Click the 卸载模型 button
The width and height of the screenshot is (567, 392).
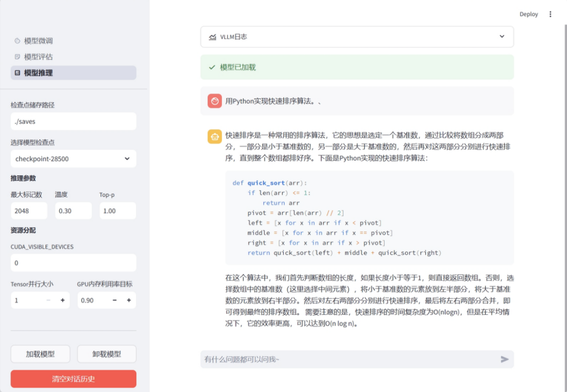coord(106,354)
